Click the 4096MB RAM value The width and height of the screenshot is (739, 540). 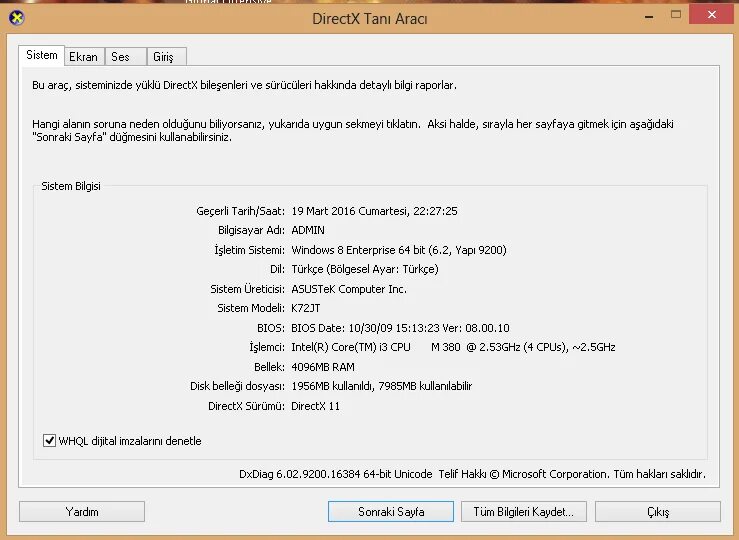(x=323, y=367)
